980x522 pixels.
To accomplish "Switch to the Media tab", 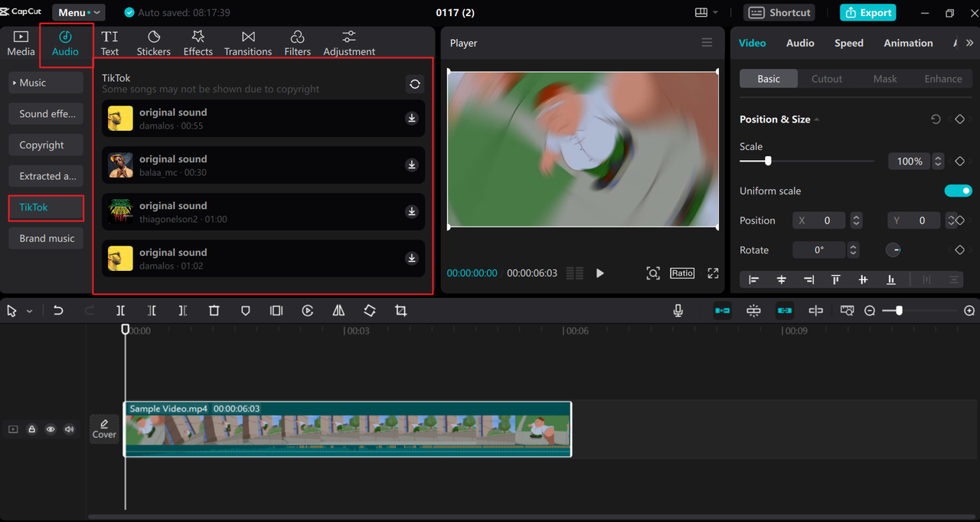I will coord(21,43).
